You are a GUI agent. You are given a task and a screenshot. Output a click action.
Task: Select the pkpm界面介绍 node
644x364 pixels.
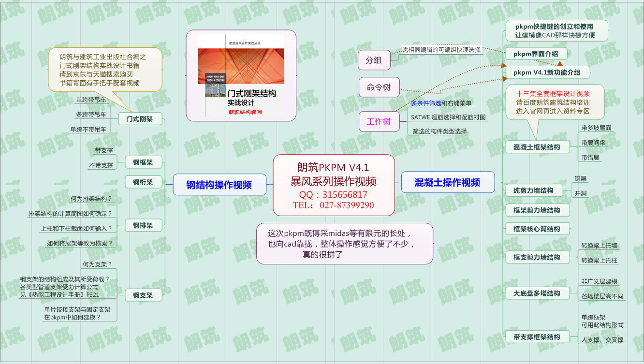[x=536, y=53]
